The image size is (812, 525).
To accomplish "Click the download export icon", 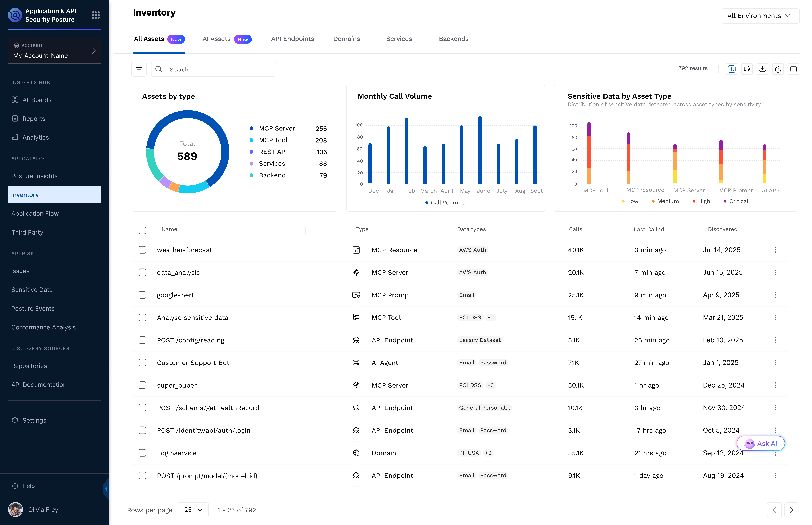I will point(763,69).
